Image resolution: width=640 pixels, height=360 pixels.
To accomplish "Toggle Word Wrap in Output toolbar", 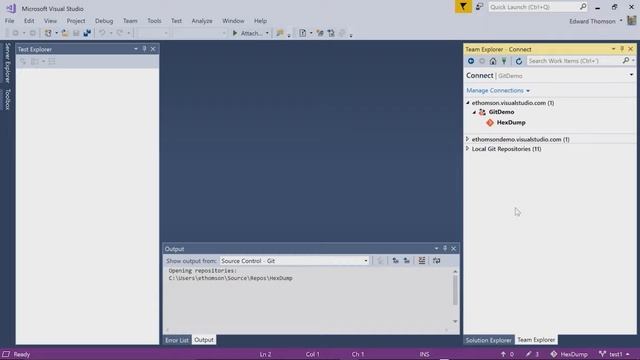I will pyautogui.click(x=437, y=260).
